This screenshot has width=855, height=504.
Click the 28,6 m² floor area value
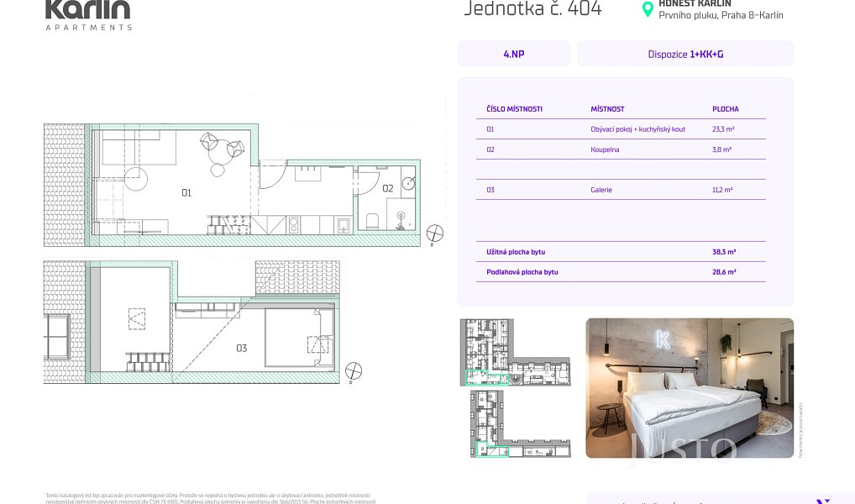click(724, 272)
